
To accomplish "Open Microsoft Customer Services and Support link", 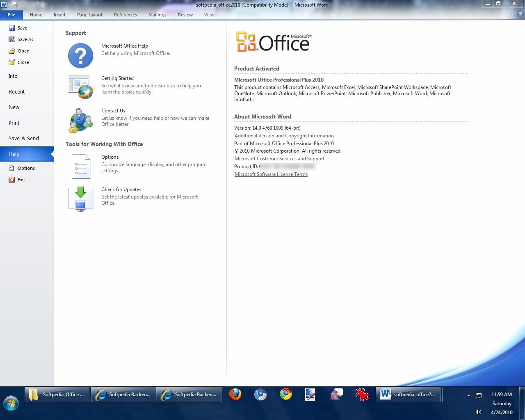I will click(x=279, y=159).
